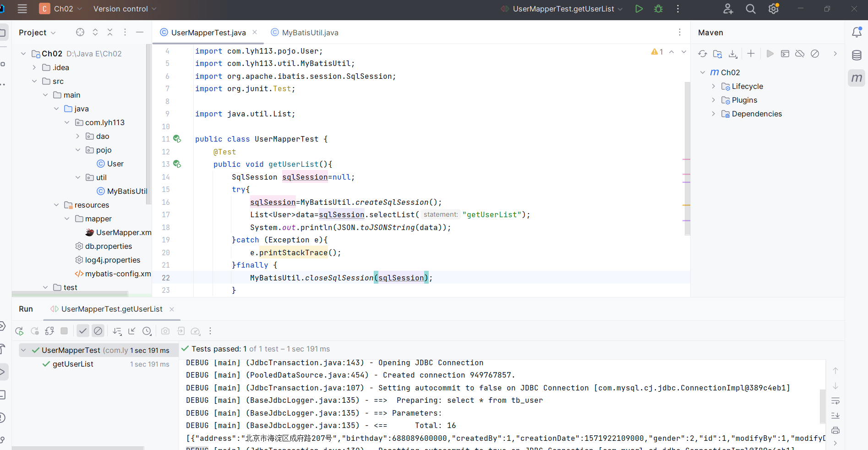Open log4j.properties file
Screen dimensions: 868x450
pos(108,260)
